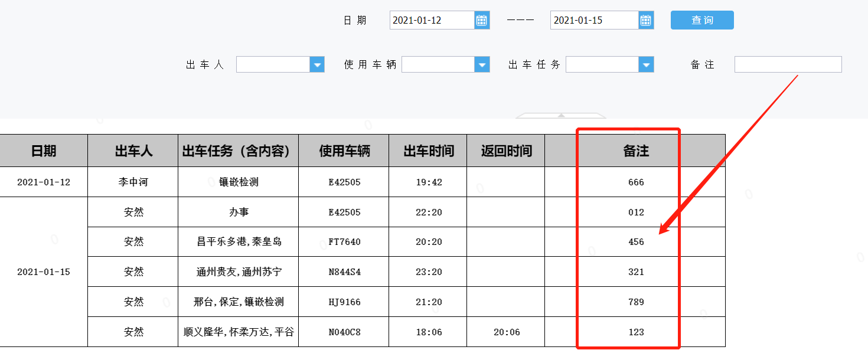Click 安然 in the N040C8 row
The image size is (868, 350).
133,332
